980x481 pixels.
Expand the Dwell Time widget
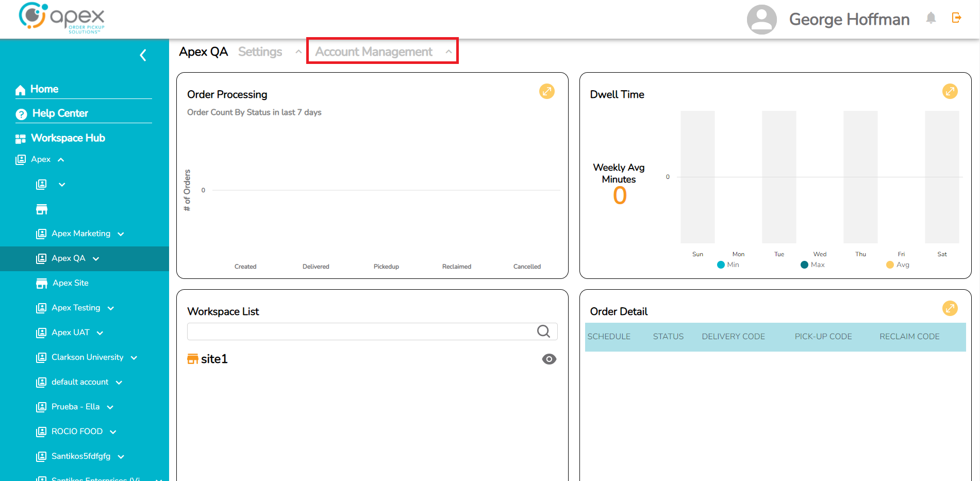pyautogui.click(x=950, y=91)
